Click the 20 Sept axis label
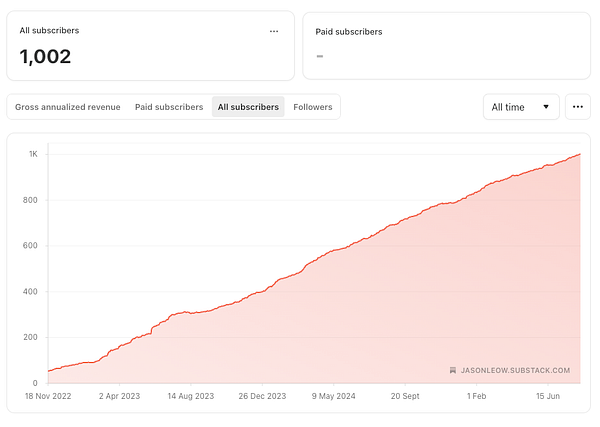The height and width of the screenshot is (427, 600). 405,396
